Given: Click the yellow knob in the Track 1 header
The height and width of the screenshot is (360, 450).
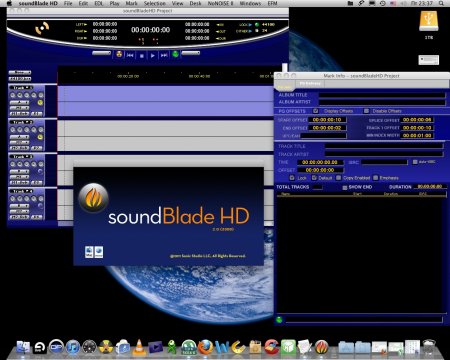Looking at the screenshot, I should (x=40, y=102).
